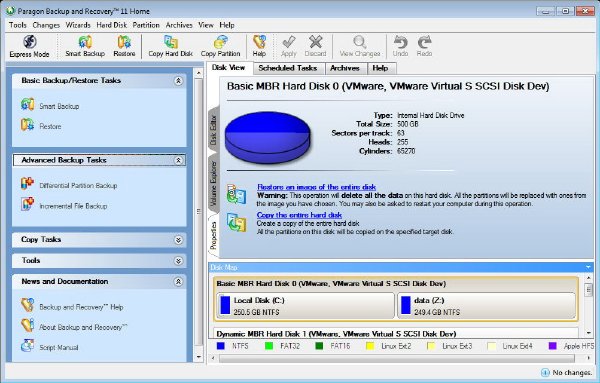Screen dimensions: 600x383
Task: Open the vertical Volume Explorer tab
Action: point(214,183)
